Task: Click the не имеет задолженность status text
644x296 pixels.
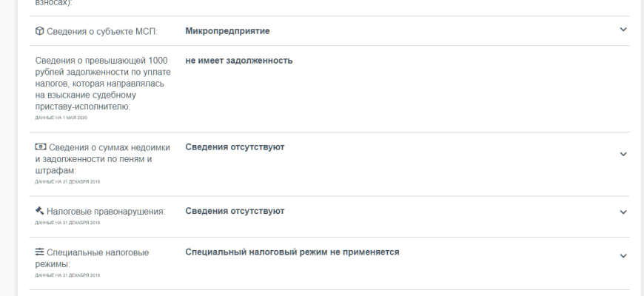Action: pyautogui.click(x=238, y=61)
